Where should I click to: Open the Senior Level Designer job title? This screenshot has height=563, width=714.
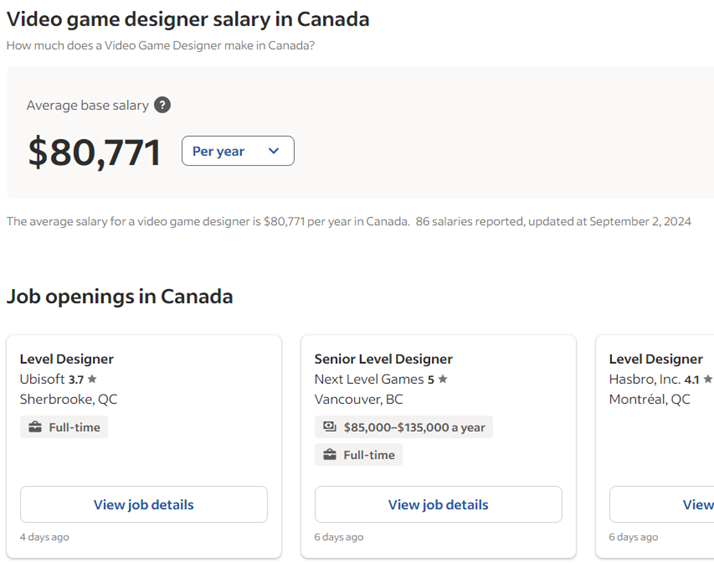383,359
